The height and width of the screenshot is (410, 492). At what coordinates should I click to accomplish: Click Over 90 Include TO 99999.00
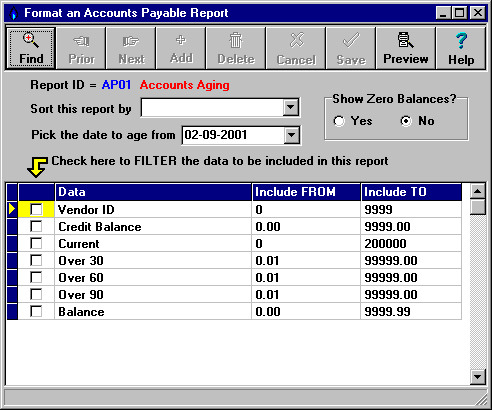click(x=411, y=295)
